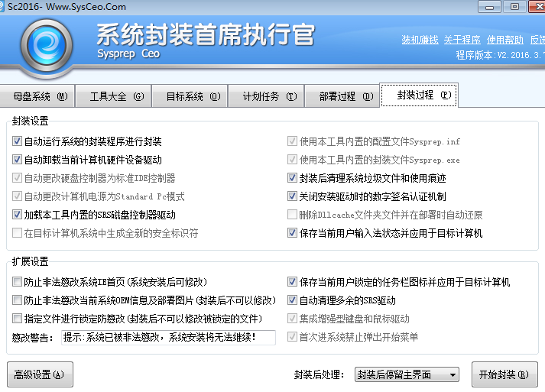Image resolution: width=545 pixels, height=392 pixels.
Task: Disable 封装后清理系统垃圾文件和使用痕迹
Action: pyautogui.click(x=292, y=178)
